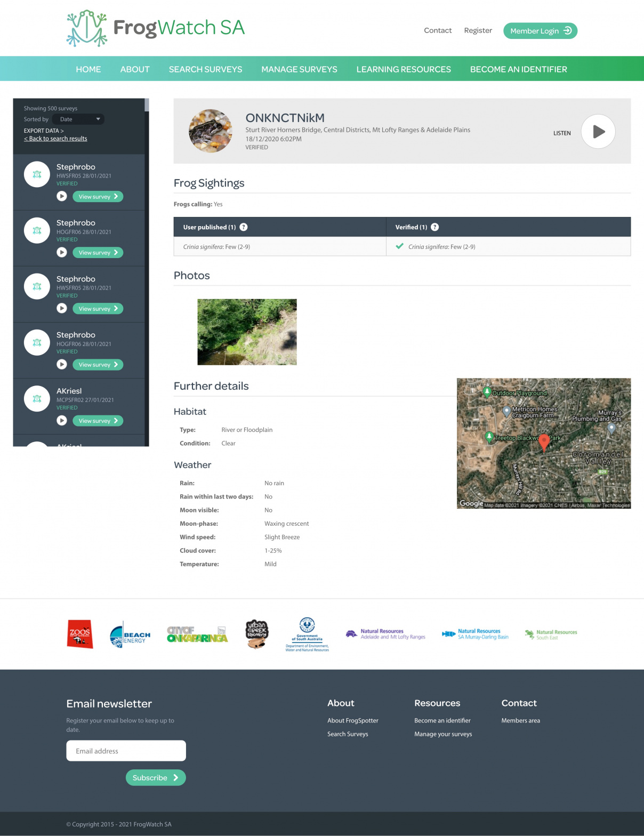Click Natural Resources South East logo
The image size is (644, 836).
(x=551, y=634)
